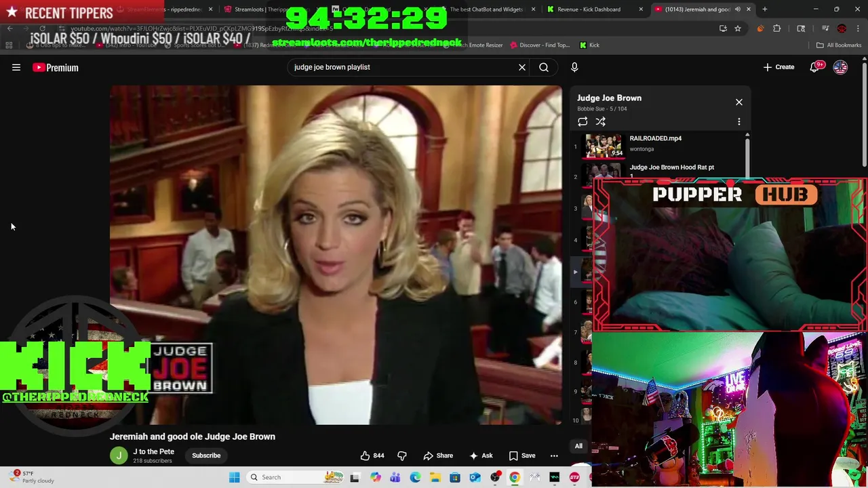Open the media controls toolbar icon

[825, 28]
